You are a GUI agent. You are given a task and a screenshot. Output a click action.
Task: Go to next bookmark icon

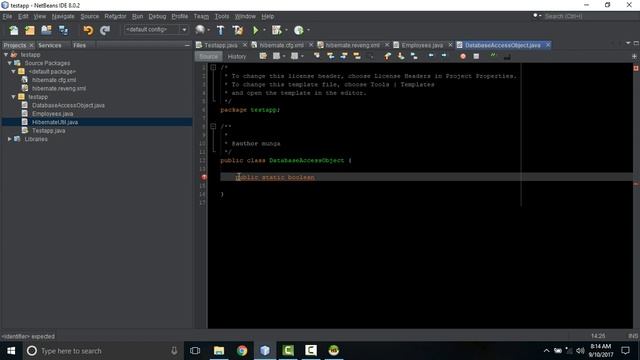[401, 56]
